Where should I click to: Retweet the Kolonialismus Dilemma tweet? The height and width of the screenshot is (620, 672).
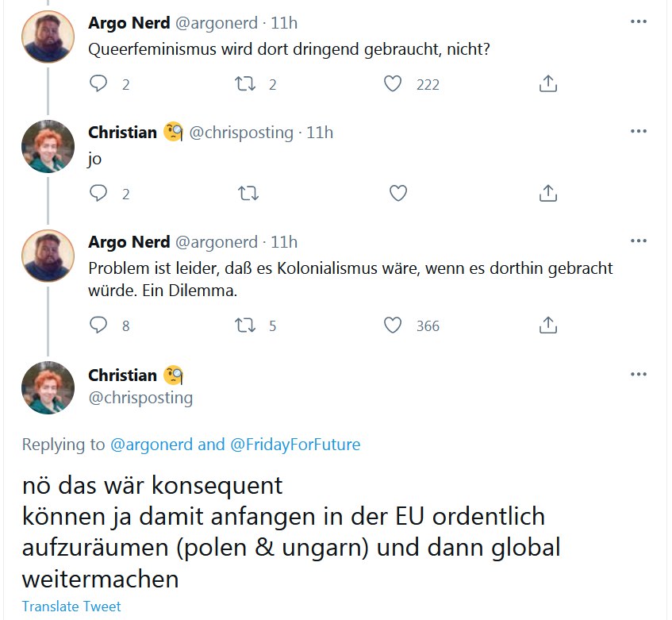[245, 325]
